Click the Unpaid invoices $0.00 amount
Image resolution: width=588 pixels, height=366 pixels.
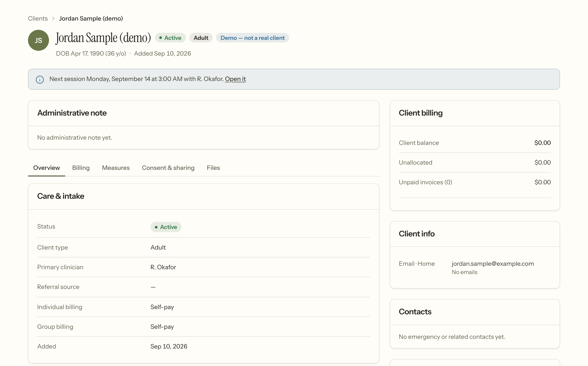tap(542, 182)
